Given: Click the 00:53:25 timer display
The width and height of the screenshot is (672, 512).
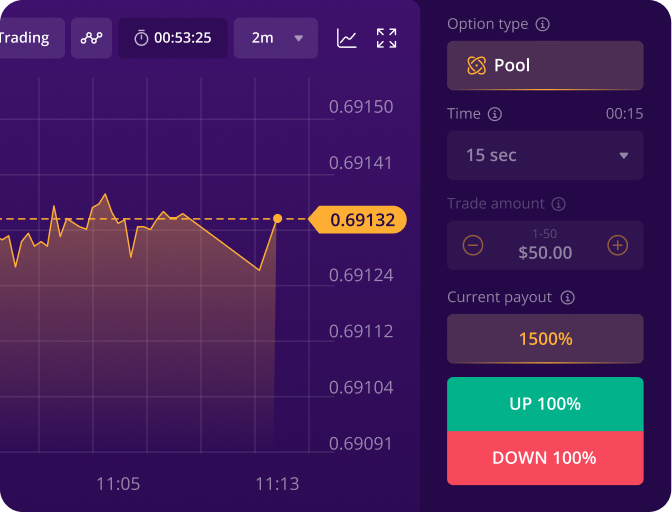Looking at the screenshot, I should pos(173,38).
